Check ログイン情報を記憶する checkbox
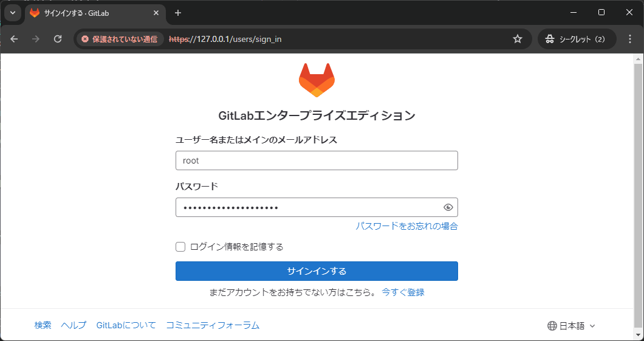This screenshot has width=644, height=341. click(x=180, y=247)
